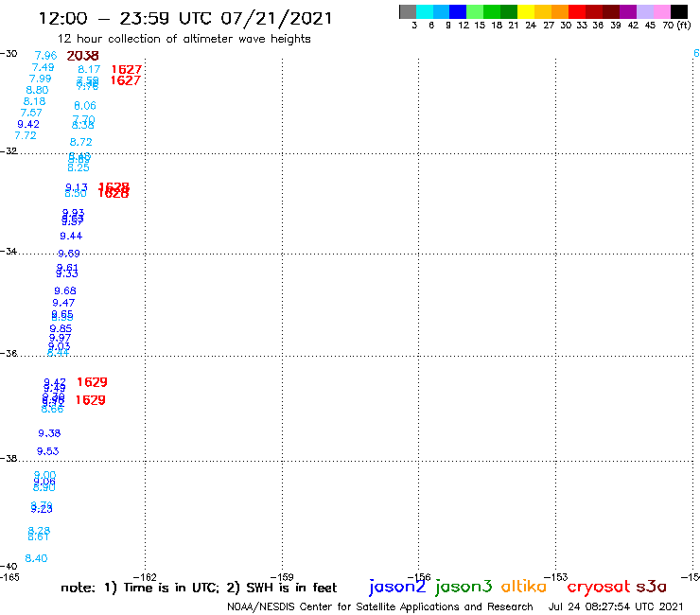Click the note about UTC time and SWH in feet
Viewport: 700px width, 615px height.
point(199,588)
